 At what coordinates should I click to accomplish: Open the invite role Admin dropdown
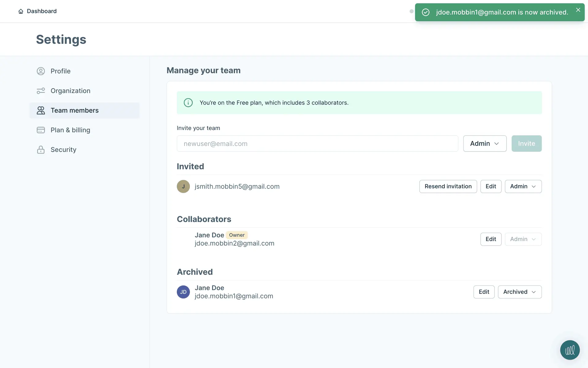[x=484, y=144]
